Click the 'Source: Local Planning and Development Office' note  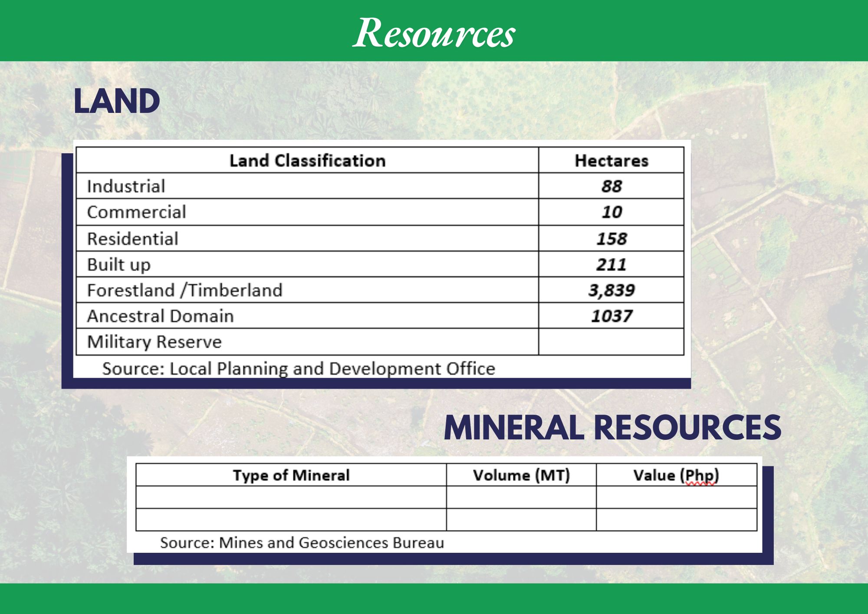tap(299, 369)
